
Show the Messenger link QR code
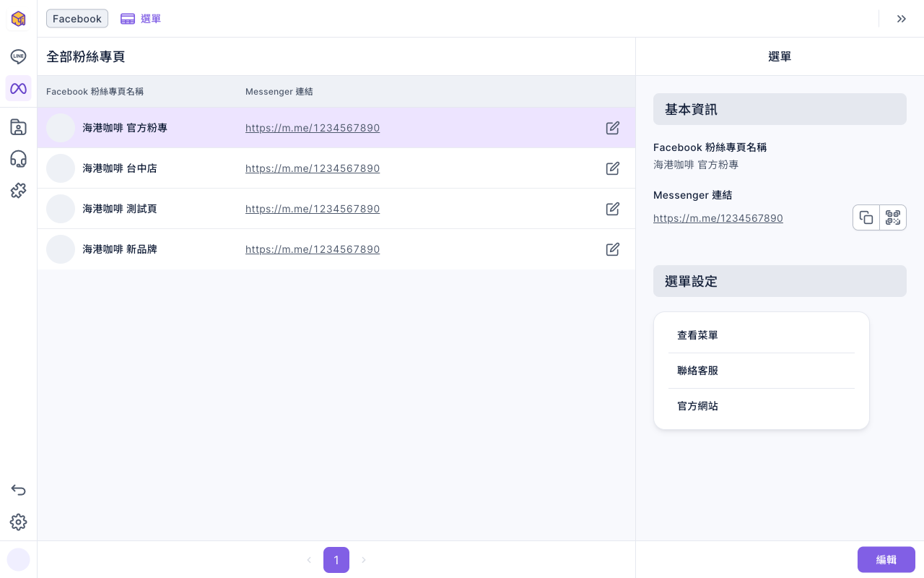pos(893,217)
